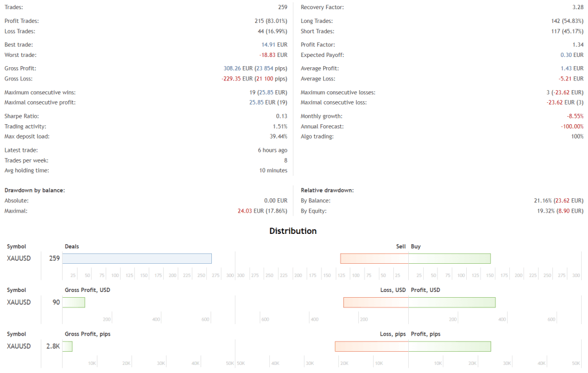Click the red Loss, USD bar
588x373 pixels.
click(x=376, y=302)
